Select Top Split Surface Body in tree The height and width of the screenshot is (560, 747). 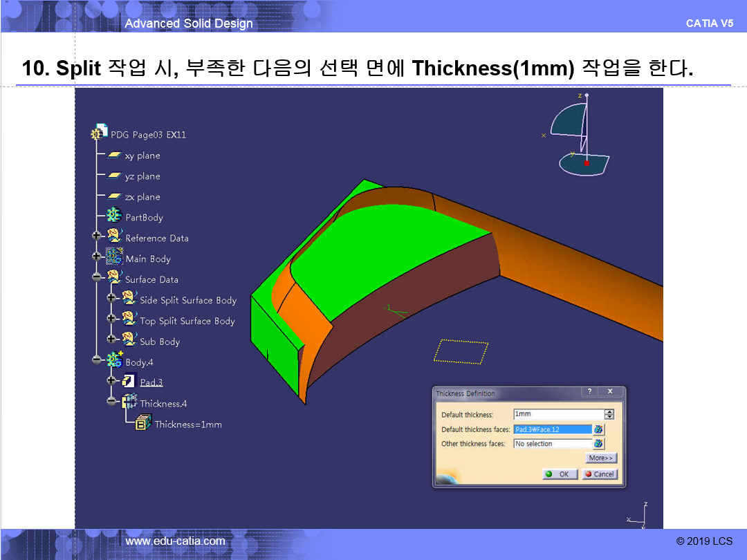click(x=187, y=321)
